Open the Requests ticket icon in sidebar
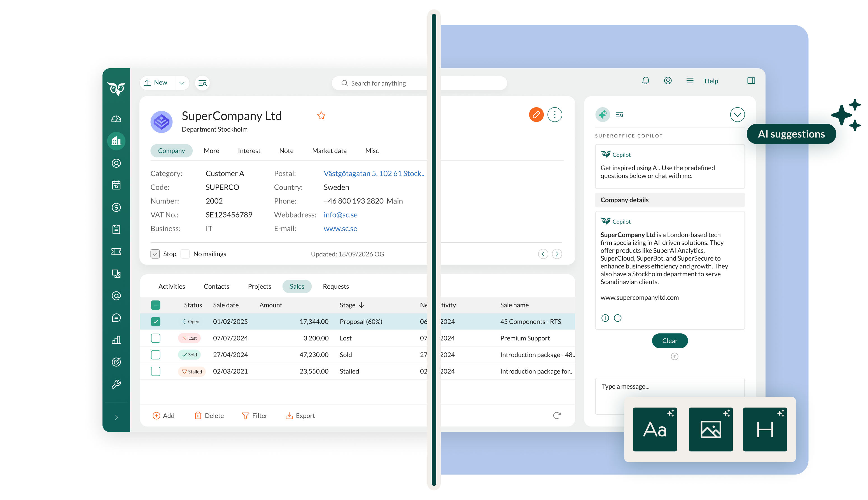Screen dimensions: 868x500 (116, 252)
